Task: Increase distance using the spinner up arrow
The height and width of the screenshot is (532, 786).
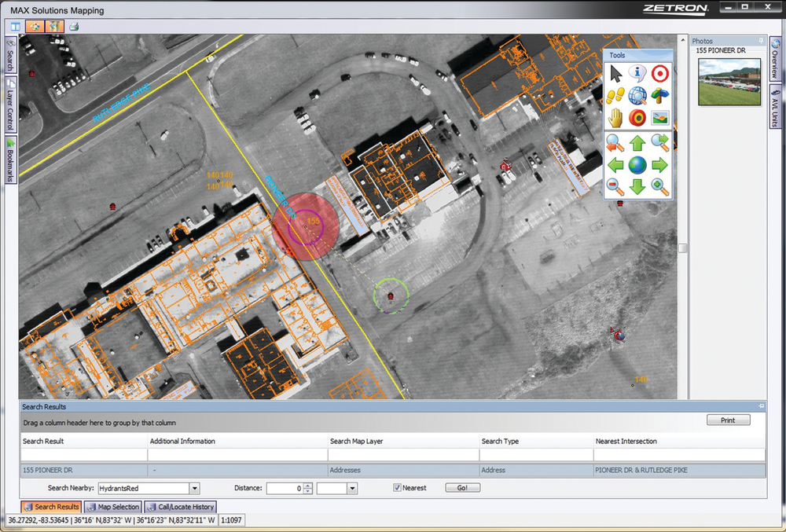Action: pos(307,484)
